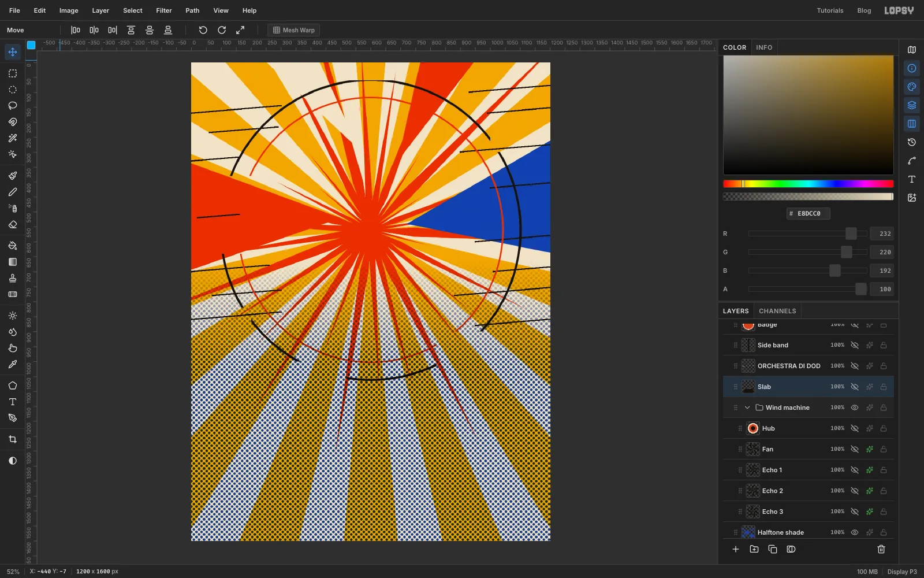
Task: Create a new layer group
Action: click(x=754, y=549)
